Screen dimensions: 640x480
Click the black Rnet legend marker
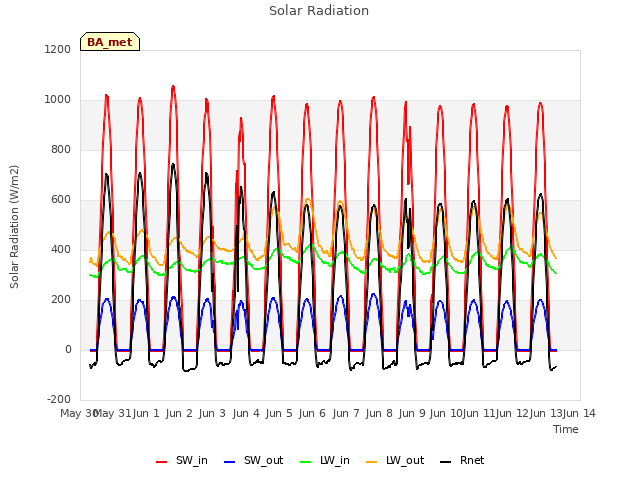tap(446, 462)
